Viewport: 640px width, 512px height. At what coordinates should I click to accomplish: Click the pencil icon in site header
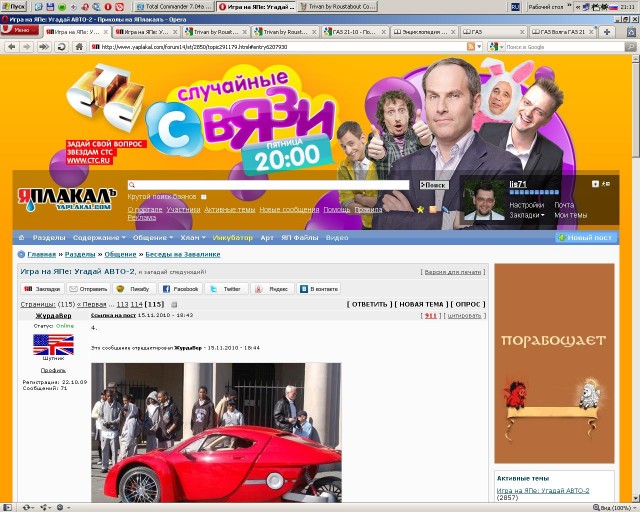coord(445,209)
